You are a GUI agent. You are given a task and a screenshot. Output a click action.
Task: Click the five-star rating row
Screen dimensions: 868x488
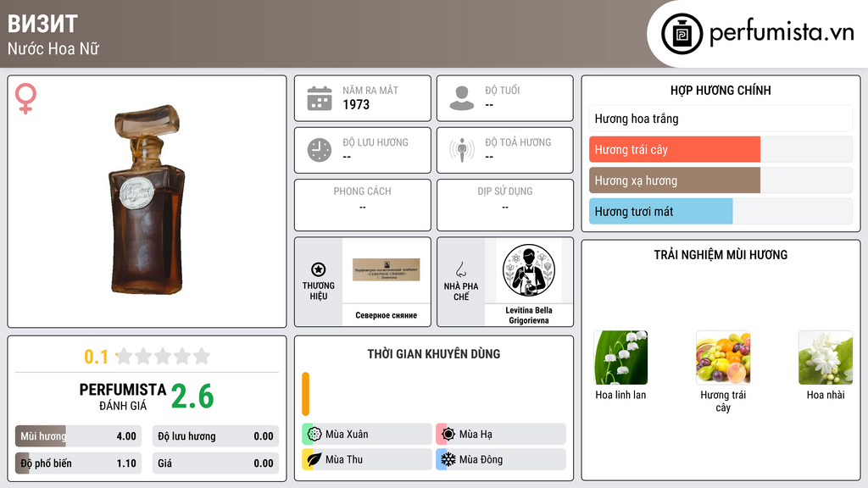164,357
